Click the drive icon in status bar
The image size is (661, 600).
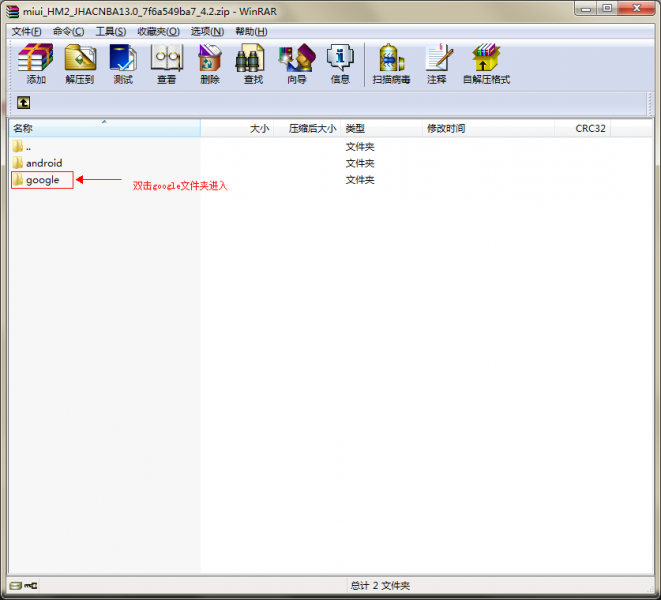coord(16,586)
